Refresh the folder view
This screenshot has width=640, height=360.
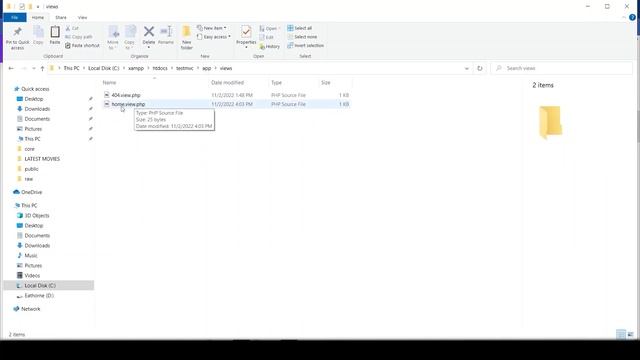click(x=480, y=69)
